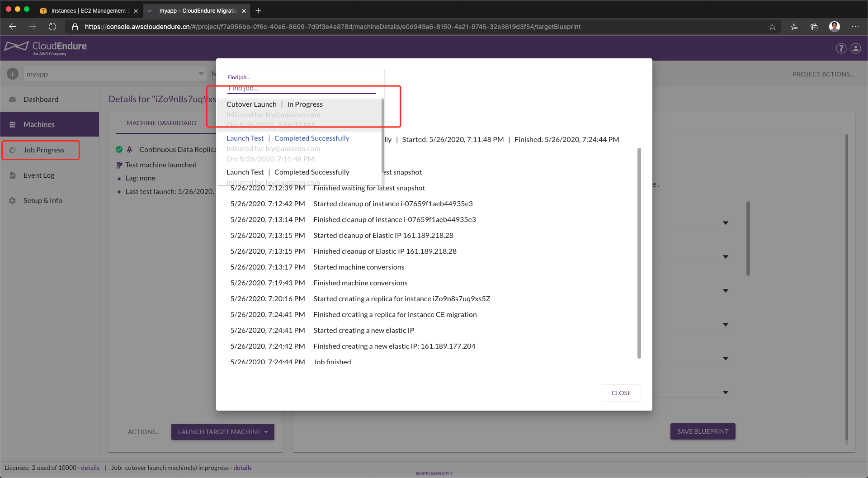Viewport: 868px width, 478px height.
Task: Switch to the Machine Dashboard tab
Action: [161, 123]
